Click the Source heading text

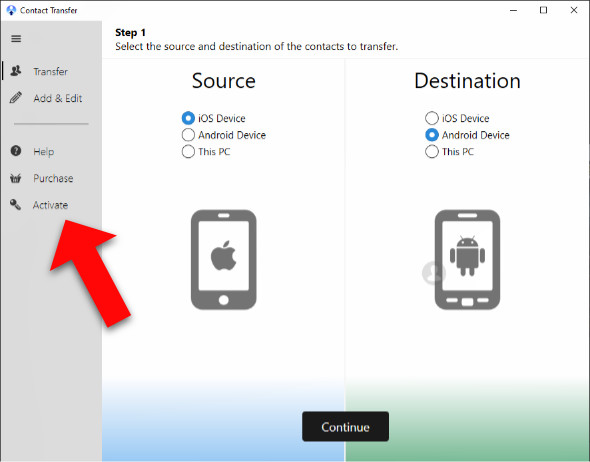click(224, 81)
